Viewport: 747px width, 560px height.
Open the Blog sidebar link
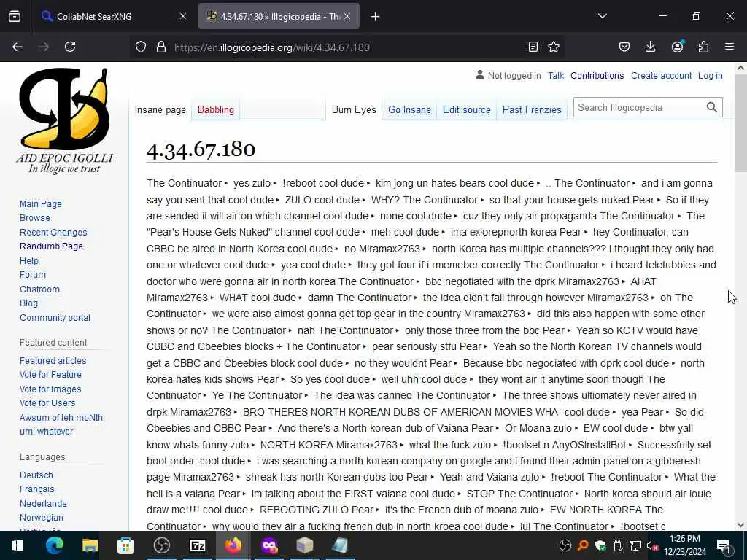[x=28, y=303]
